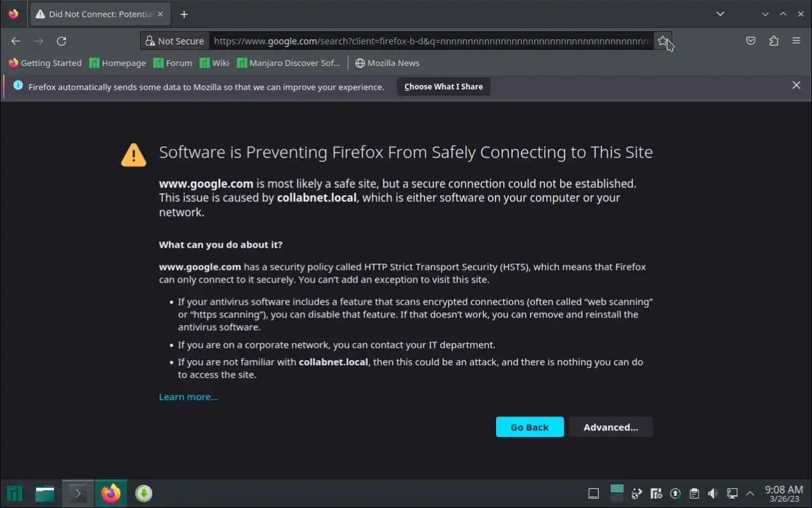
Task: Open the Manjaro settings tray icon
Action: coord(657,493)
